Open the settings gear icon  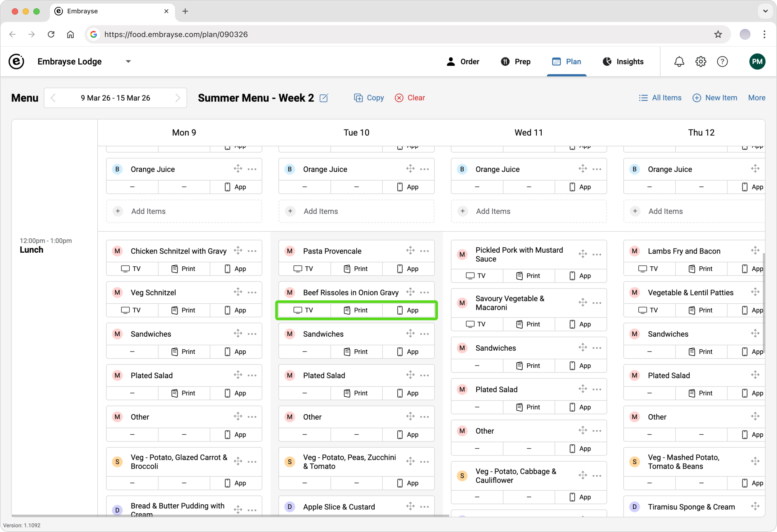[x=700, y=61]
